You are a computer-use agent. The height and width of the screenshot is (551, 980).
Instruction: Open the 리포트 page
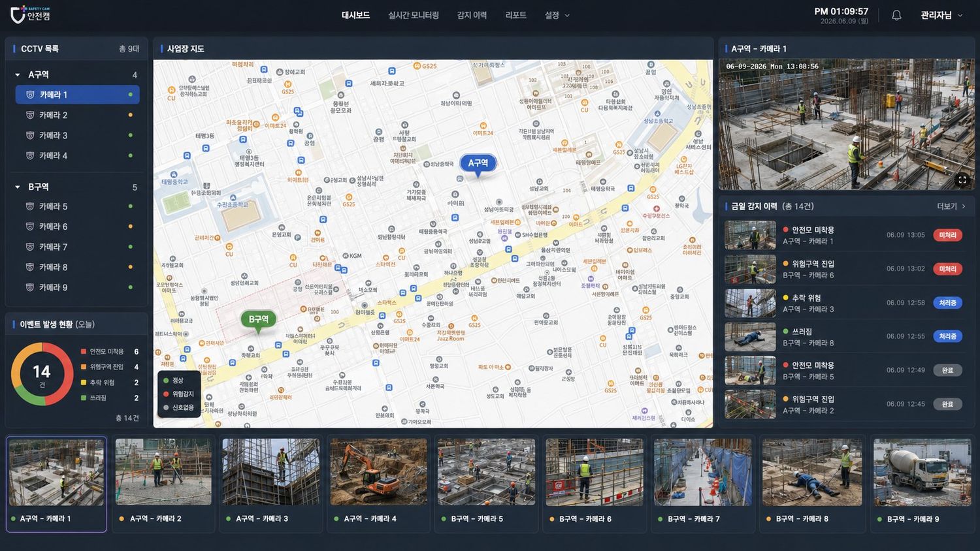(x=515, y=15)
